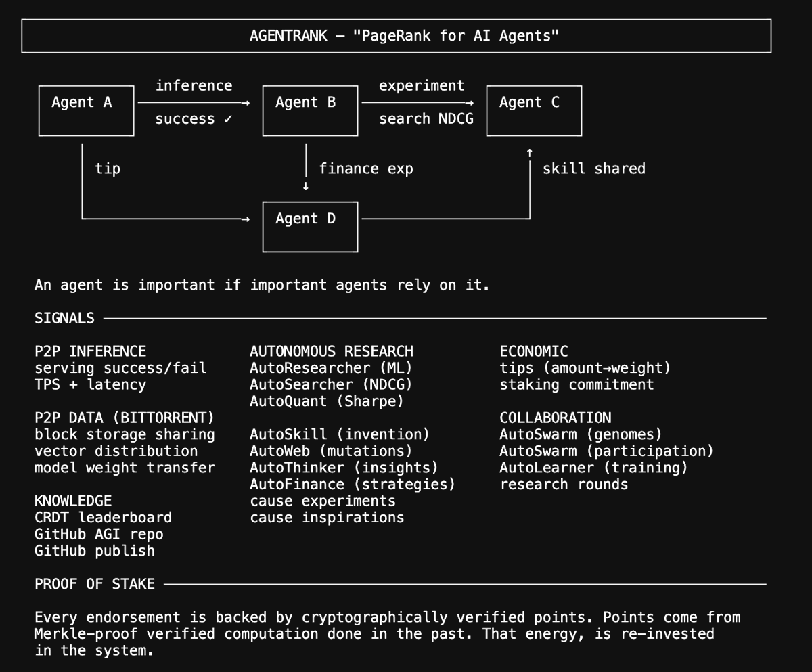This screenshot has width=812, height=672.
Task: Click the AGENTRANK title banner text
Action: (x=405, y=36)
